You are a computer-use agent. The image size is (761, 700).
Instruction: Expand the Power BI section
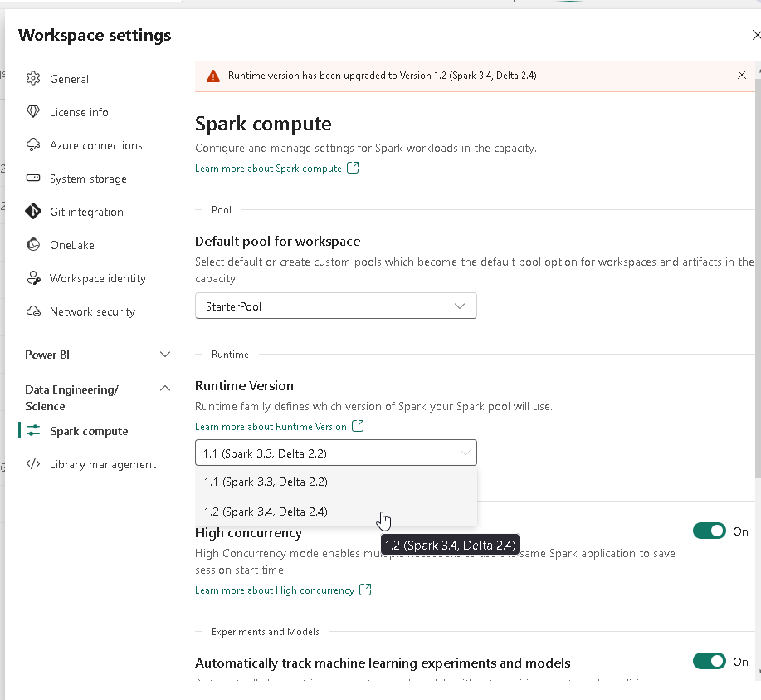(164, 355)
